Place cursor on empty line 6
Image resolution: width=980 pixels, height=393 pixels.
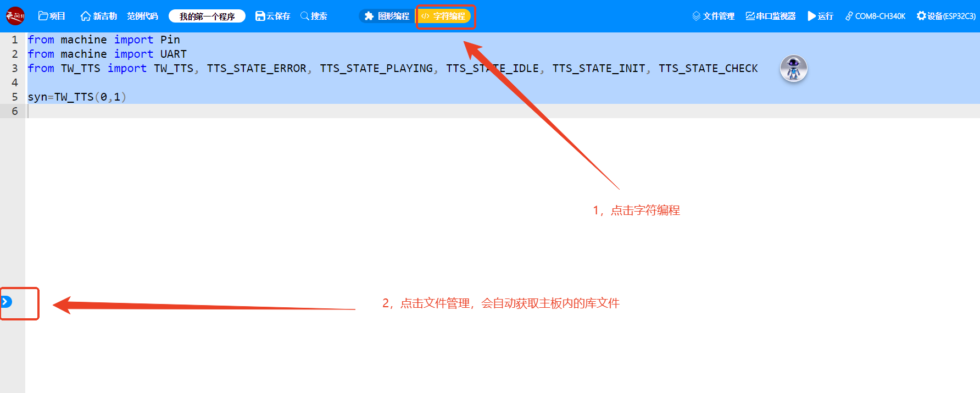502,111
